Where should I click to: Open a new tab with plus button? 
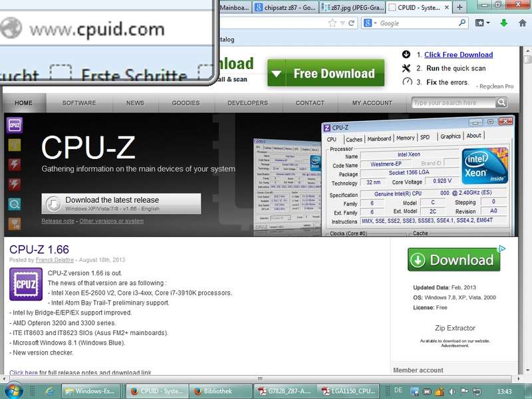coord(460,7)
